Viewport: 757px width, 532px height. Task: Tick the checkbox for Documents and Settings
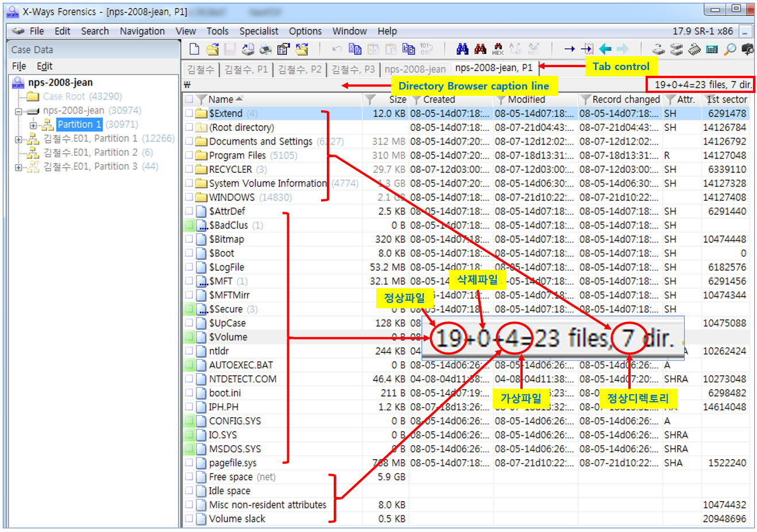coord(188,141)
